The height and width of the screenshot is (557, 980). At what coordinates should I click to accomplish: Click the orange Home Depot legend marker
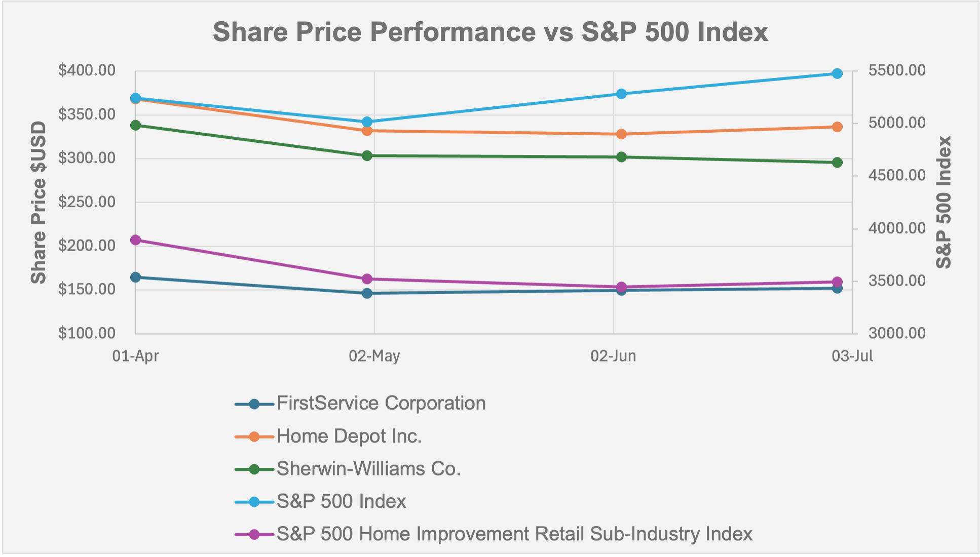(x=254, y=436)
